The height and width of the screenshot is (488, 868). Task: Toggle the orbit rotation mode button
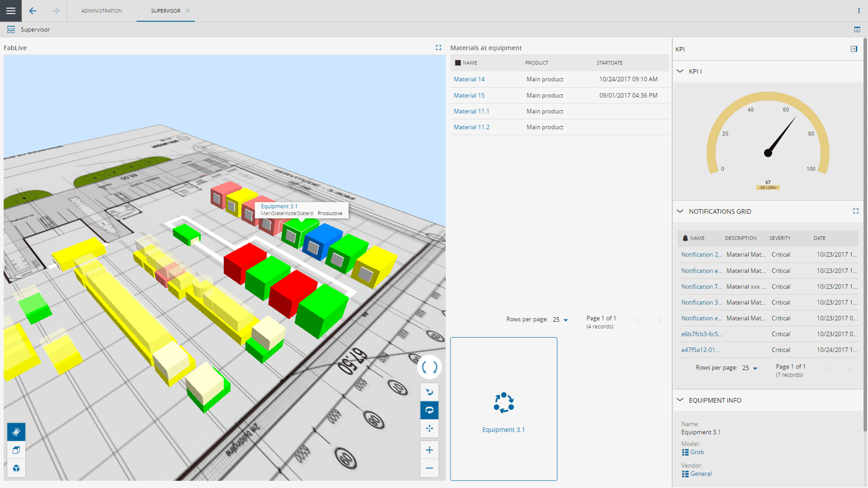(429, 410)
